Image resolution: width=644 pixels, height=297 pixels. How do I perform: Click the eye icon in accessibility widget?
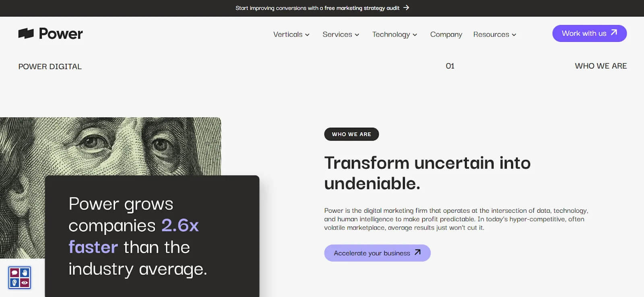pos(25,282)
